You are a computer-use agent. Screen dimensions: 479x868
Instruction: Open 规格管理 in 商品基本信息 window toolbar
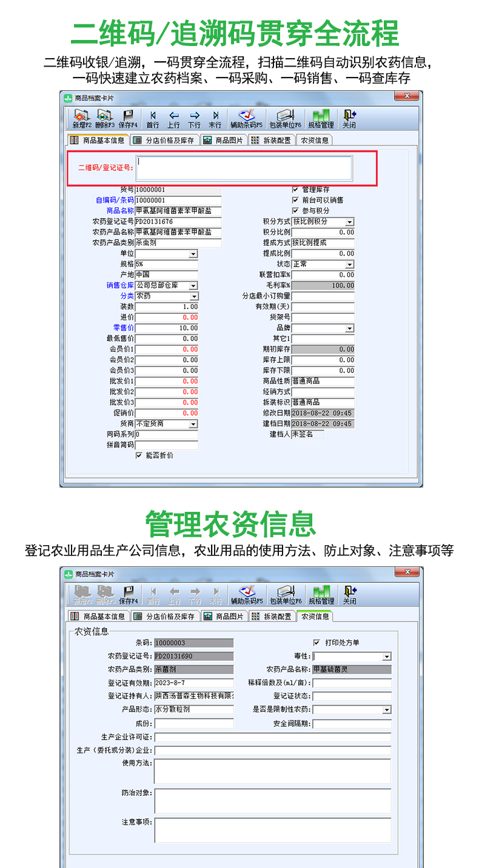(x=321, y=119)
